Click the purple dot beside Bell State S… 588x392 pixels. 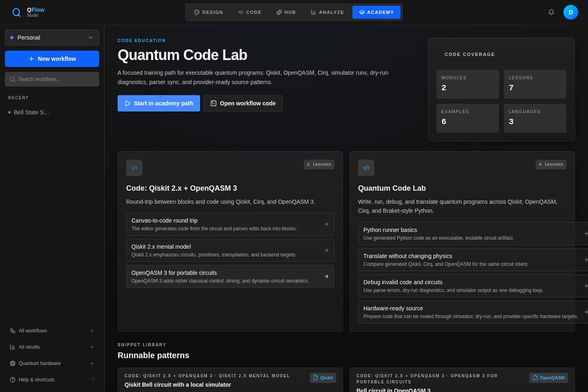click(x=9, y=112)
